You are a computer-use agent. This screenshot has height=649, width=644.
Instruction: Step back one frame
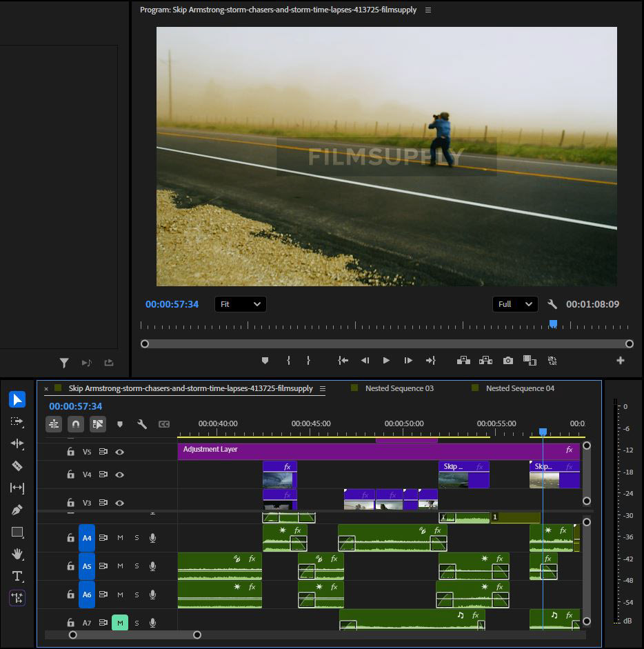[365, 361]
